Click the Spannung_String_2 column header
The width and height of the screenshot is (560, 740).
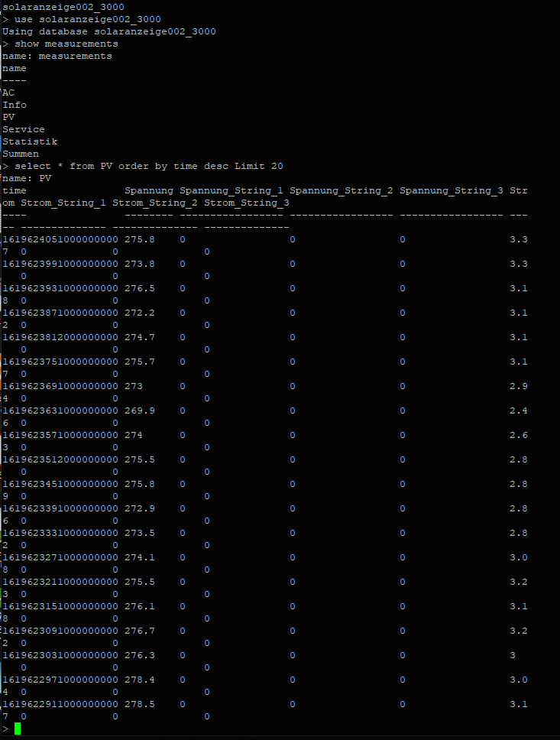click(342, 190)
